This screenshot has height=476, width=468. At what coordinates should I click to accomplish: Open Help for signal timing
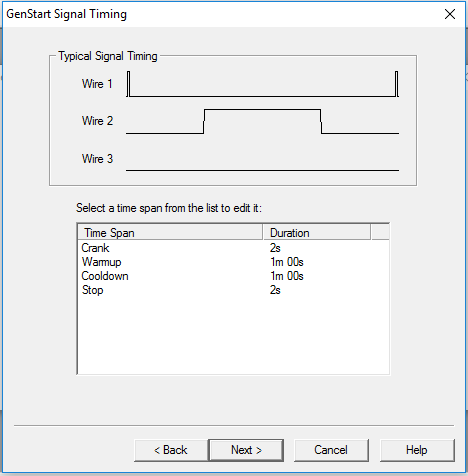(417, 450)
